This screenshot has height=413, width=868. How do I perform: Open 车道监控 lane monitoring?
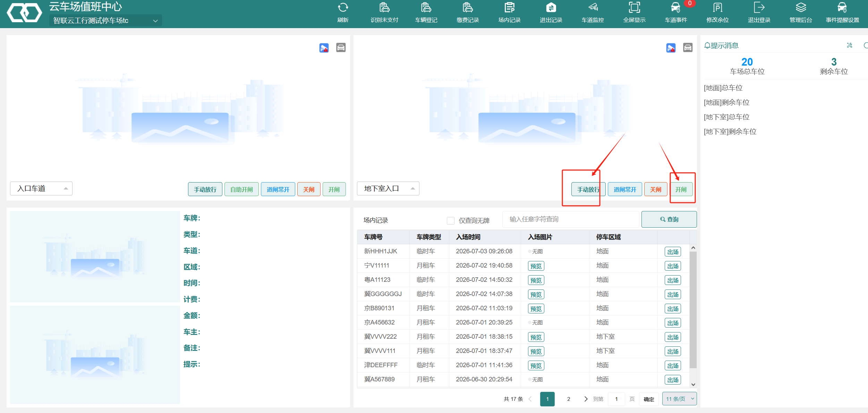pos(593,13)
